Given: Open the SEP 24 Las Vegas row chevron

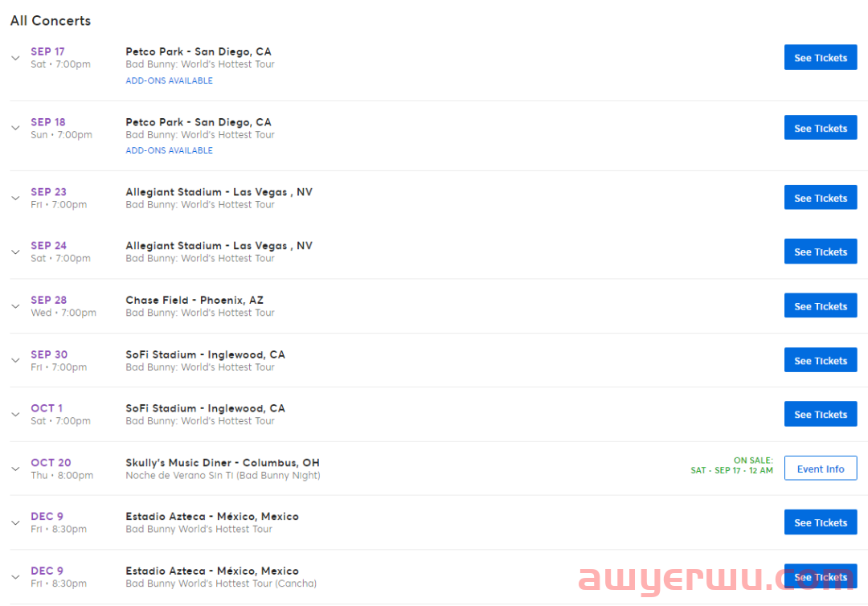Looking at the screenshot, I should click(15, 252).
